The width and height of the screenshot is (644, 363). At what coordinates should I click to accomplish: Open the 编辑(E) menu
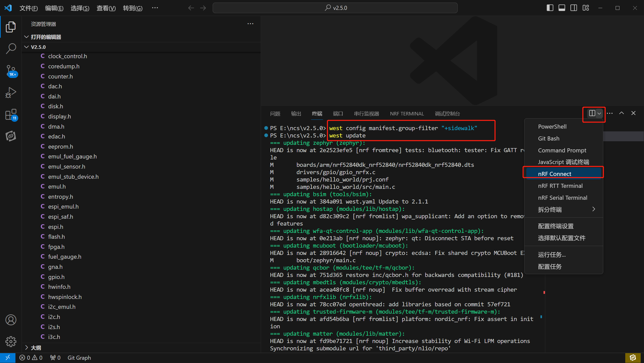[x=54, y=8]
